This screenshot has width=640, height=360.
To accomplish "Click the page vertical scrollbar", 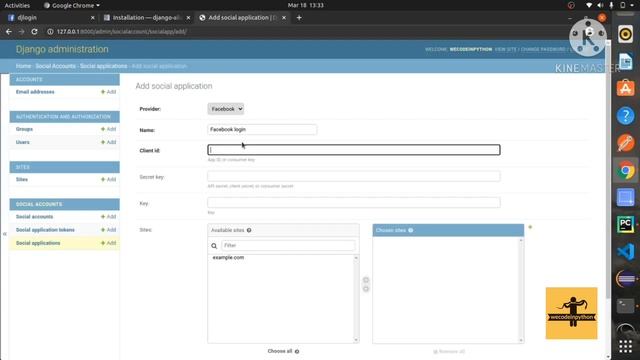I will (x=608, y=171).
